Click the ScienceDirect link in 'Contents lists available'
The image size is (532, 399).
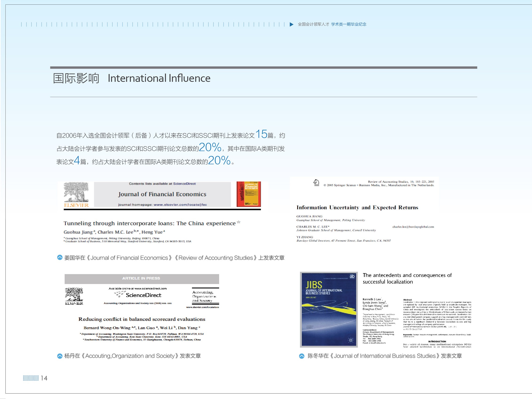click(185, 184)
